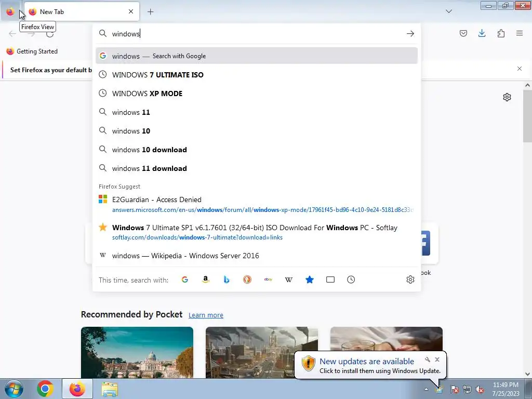Dismiss the default browser notification bar
The width and height of the screenshot is (532, 399).
click(x=520, y=69)
